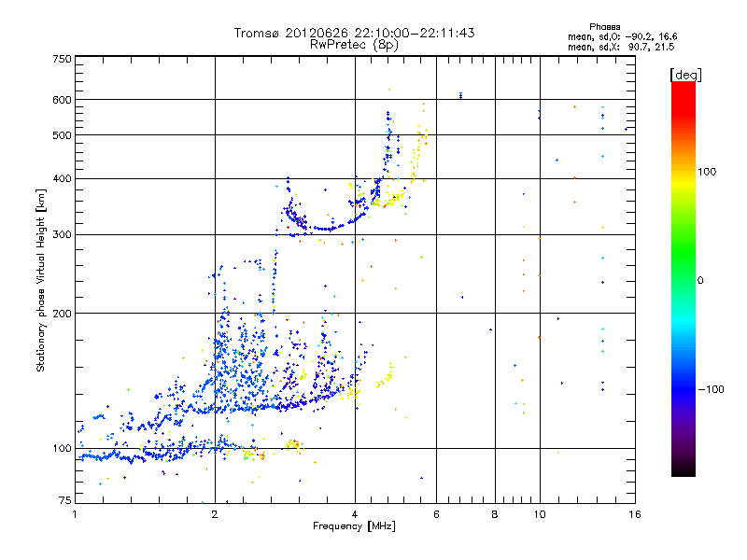Click the "Phases" header text
Image resolution: width=747 pixels, height=560 pixels.
coord(604,27)
